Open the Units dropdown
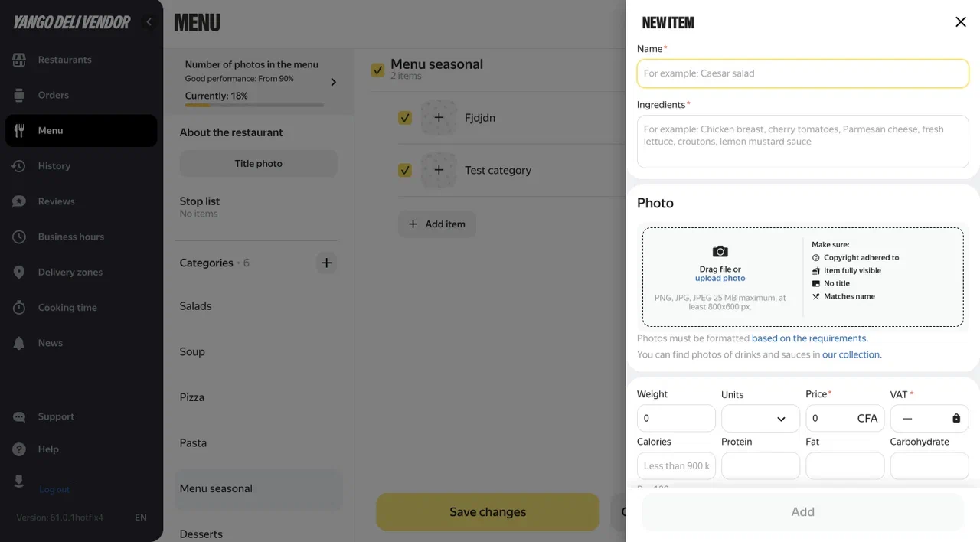 tap(760, 419)
